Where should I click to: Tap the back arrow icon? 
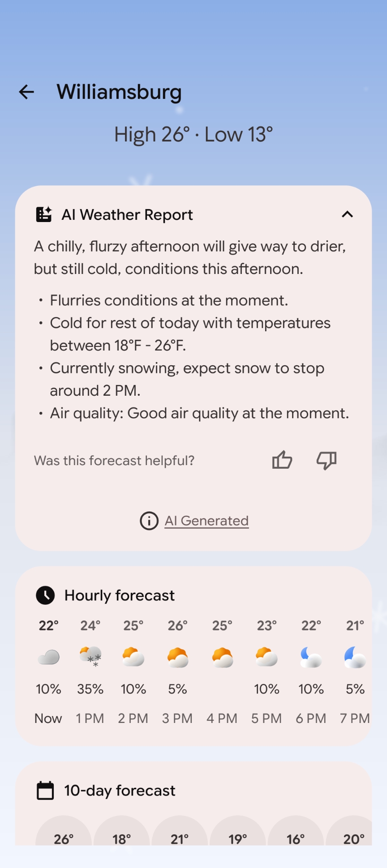pyautogui.click(x=26, y=92)
